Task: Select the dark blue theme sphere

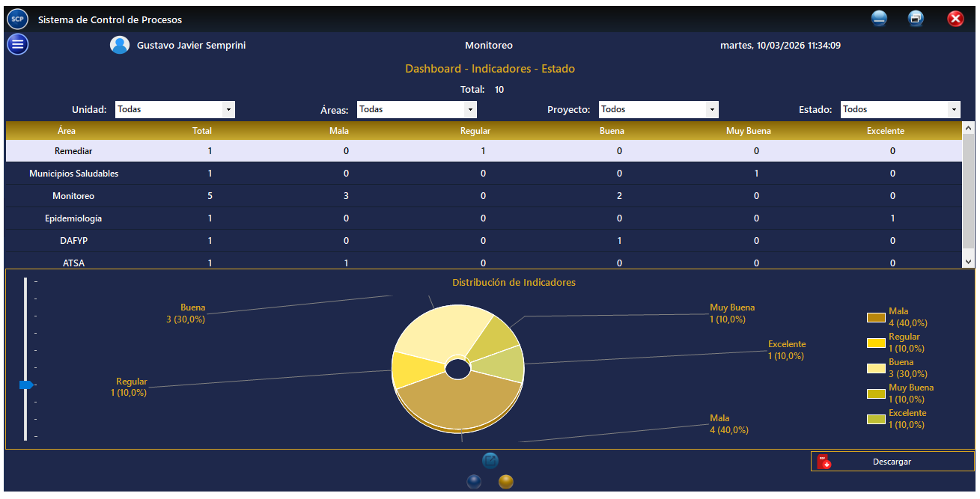Action: tap(474, 482)
